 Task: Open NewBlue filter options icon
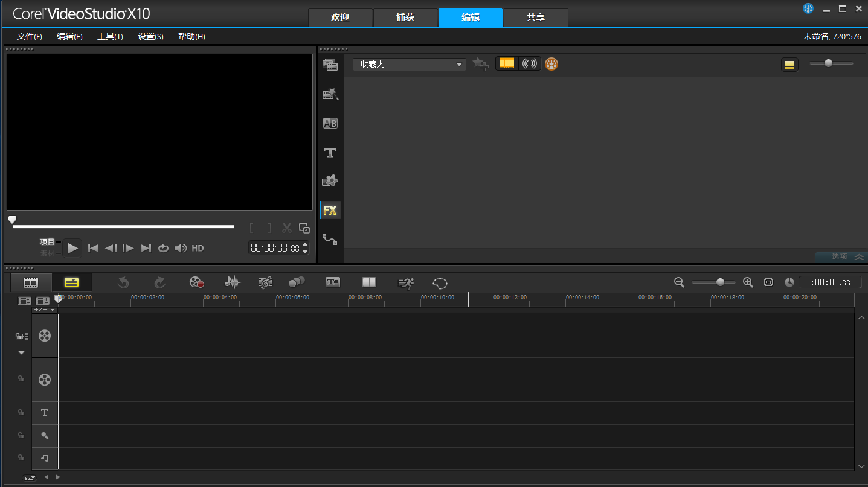(551, 63)
